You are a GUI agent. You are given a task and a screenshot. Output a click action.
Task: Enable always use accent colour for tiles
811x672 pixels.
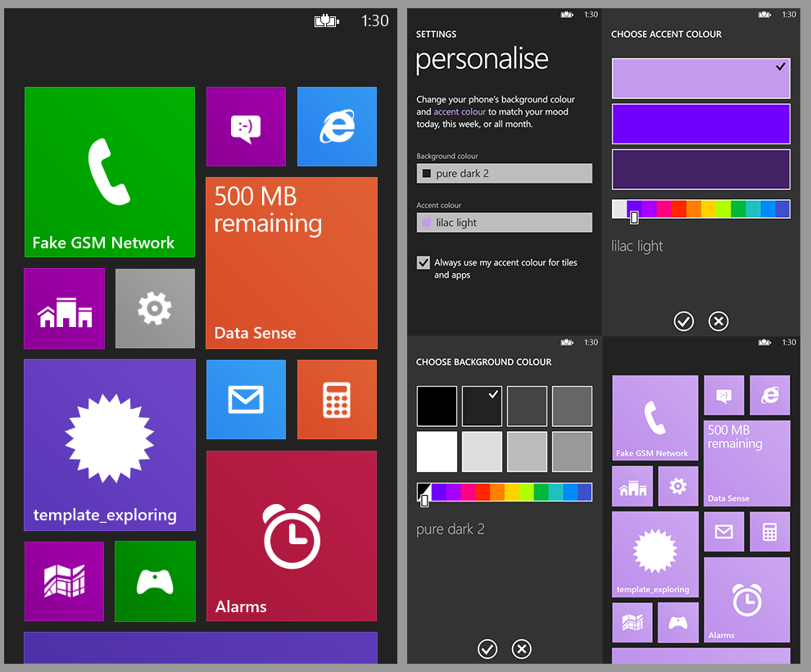pos(424,262)
